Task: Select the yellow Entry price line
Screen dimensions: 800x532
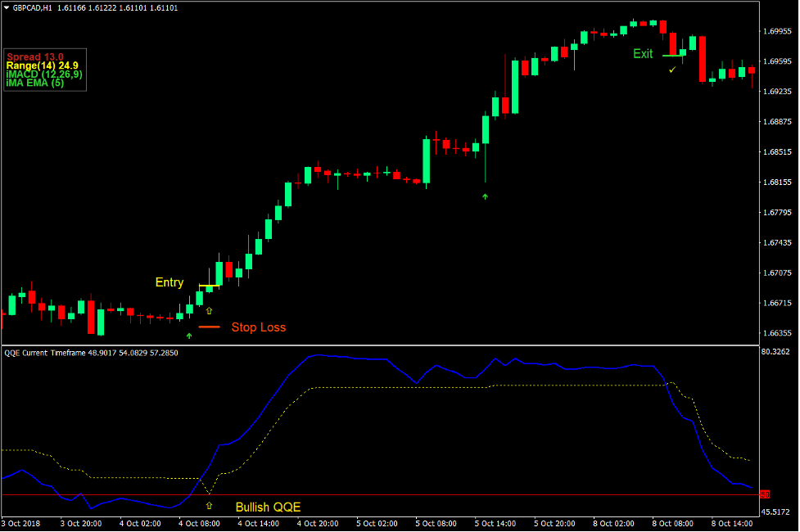Action: tap(208, 286)
